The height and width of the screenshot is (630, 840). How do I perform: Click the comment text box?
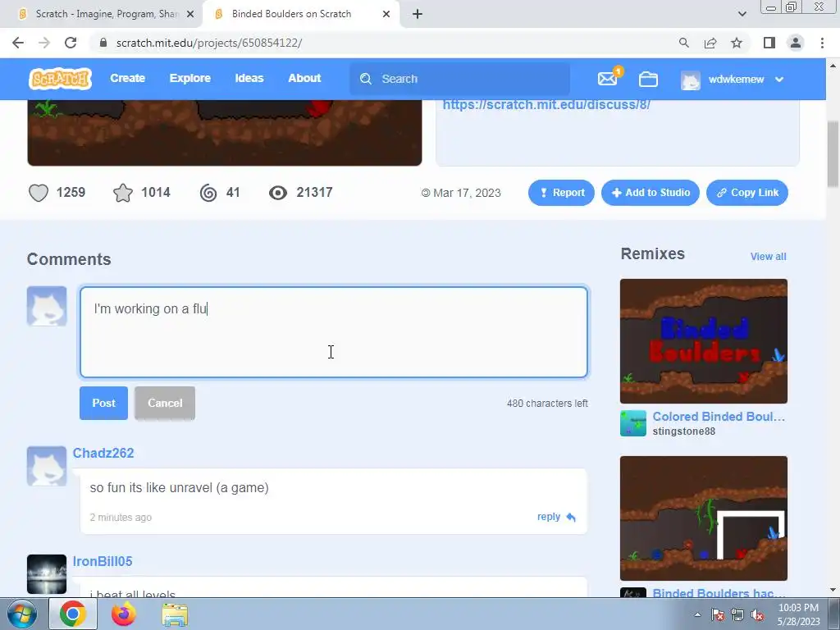click(x=334, y=332)
